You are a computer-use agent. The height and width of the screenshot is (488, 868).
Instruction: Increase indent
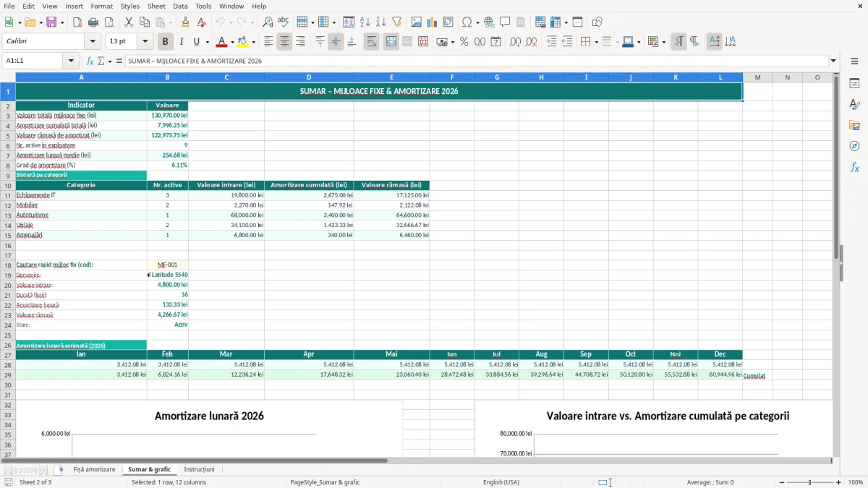coord(551,42)
